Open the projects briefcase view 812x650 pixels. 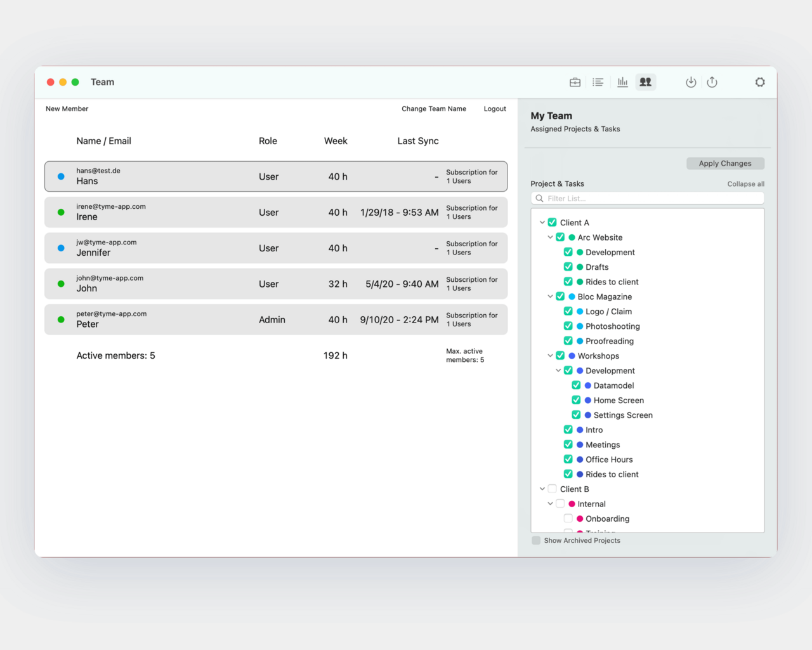pos(575,82)
